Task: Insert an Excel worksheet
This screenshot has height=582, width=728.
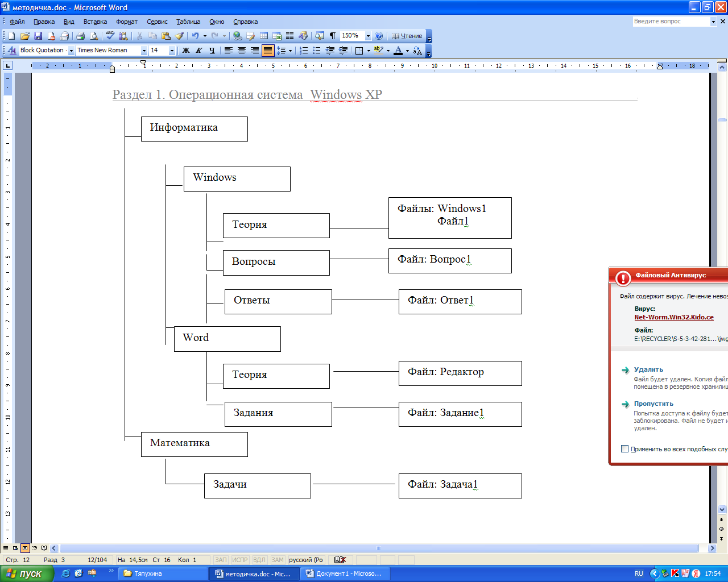Action: point(277,36)
